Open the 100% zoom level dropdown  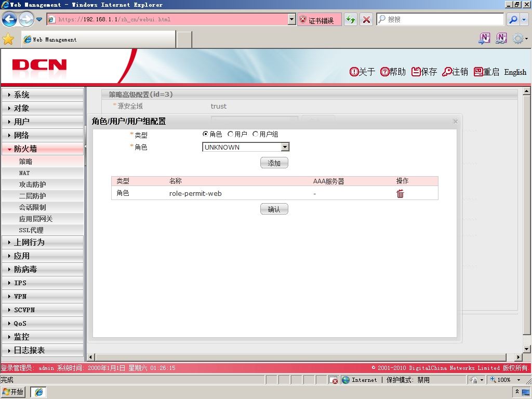(518, 380)
